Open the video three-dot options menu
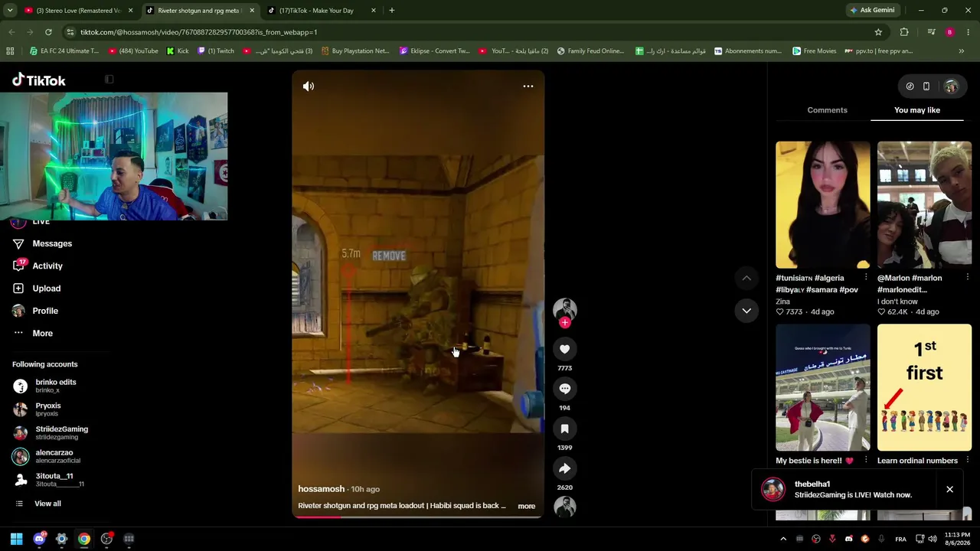The width and height of the screenshot is (980, 551). pos(528,86)
